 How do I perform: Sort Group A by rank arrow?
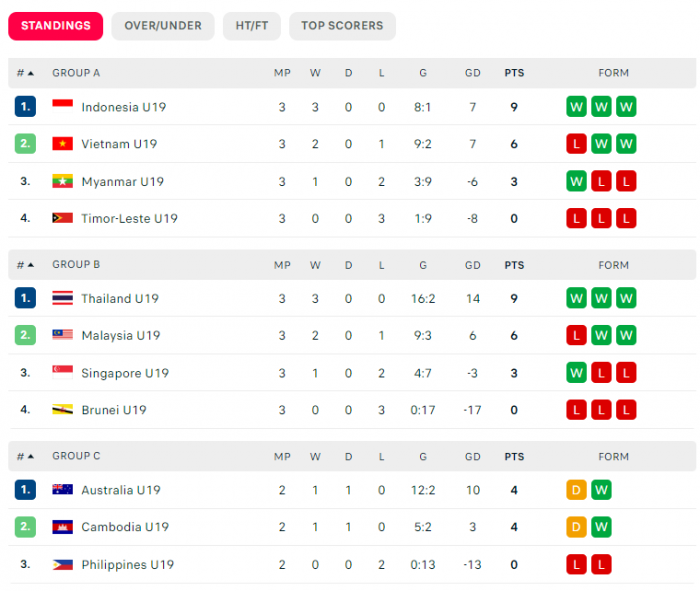point(30,73)
